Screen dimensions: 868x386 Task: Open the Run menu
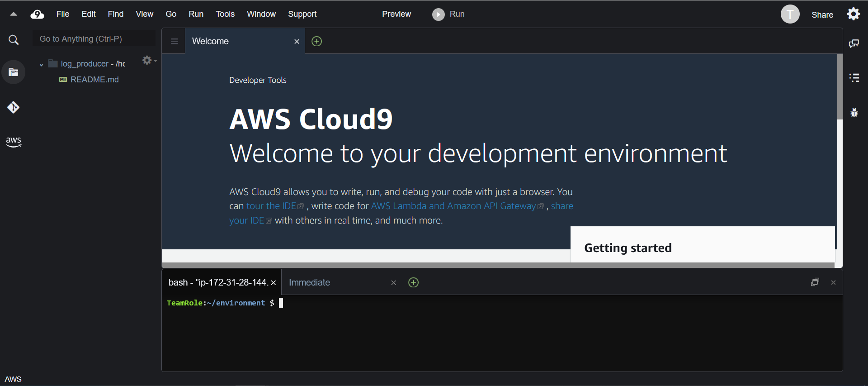coord(196,14)
